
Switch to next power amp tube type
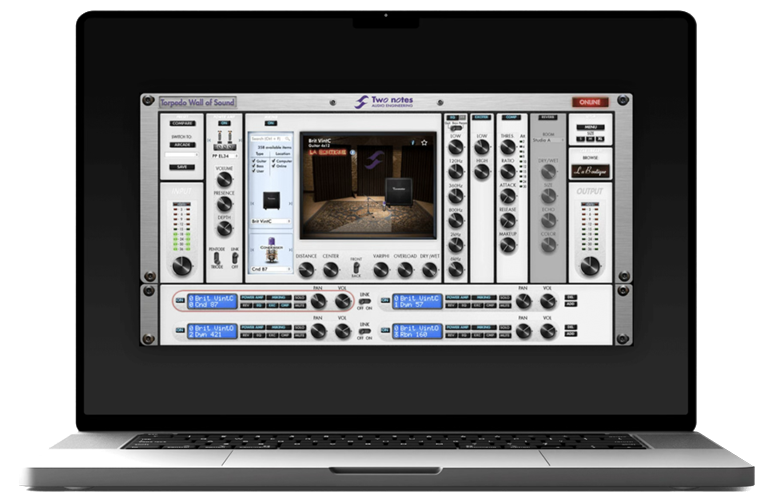point(240,141)
